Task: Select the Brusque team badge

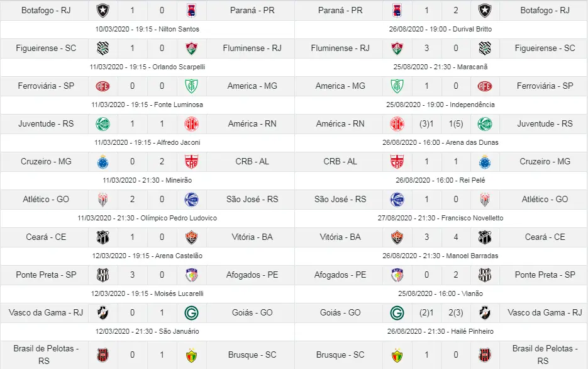Action: 192,355
